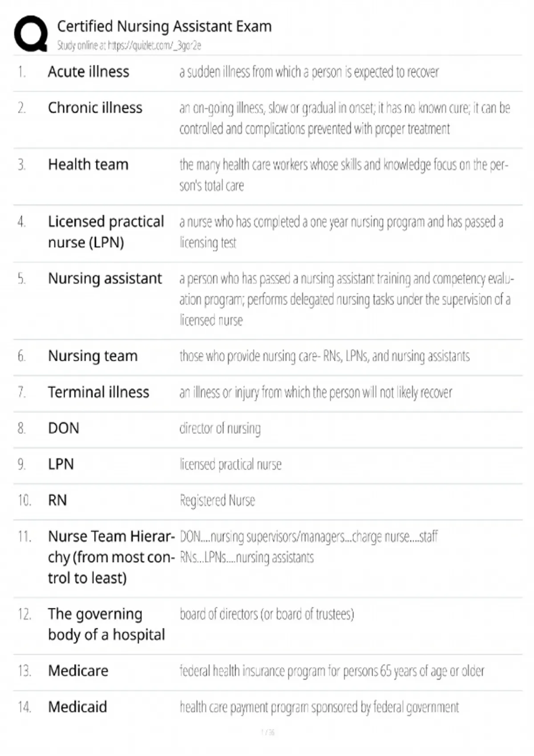This screenshot has height=756, width=534.
Task: Select the Nursing assistant term
Action: click(x=105, y=278)
